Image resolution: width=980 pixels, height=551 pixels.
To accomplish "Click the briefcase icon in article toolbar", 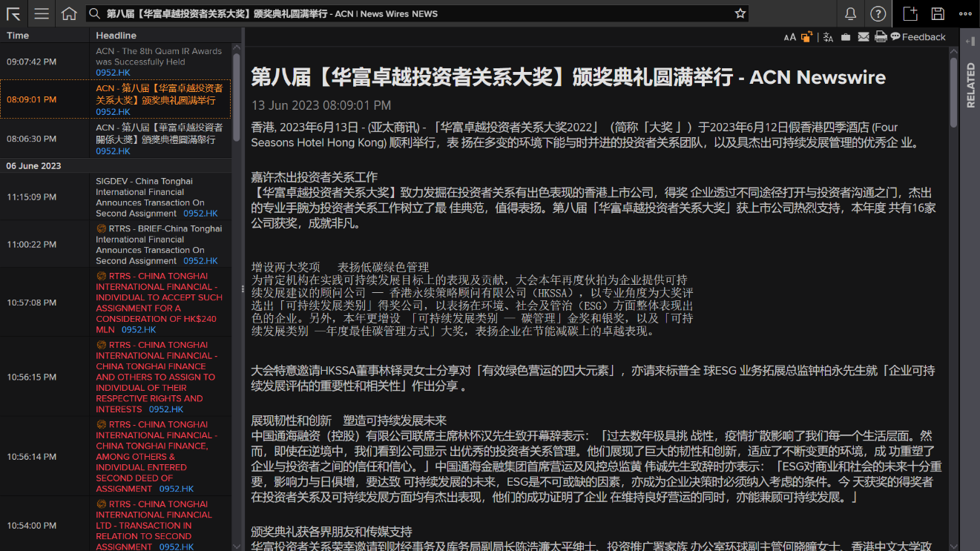I will pos(846,37).
